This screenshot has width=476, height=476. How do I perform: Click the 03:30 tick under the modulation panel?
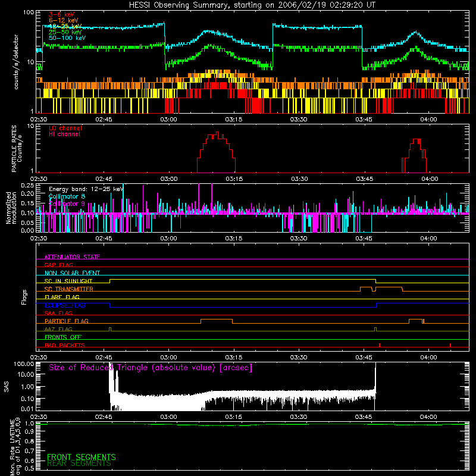pos(299,239)
